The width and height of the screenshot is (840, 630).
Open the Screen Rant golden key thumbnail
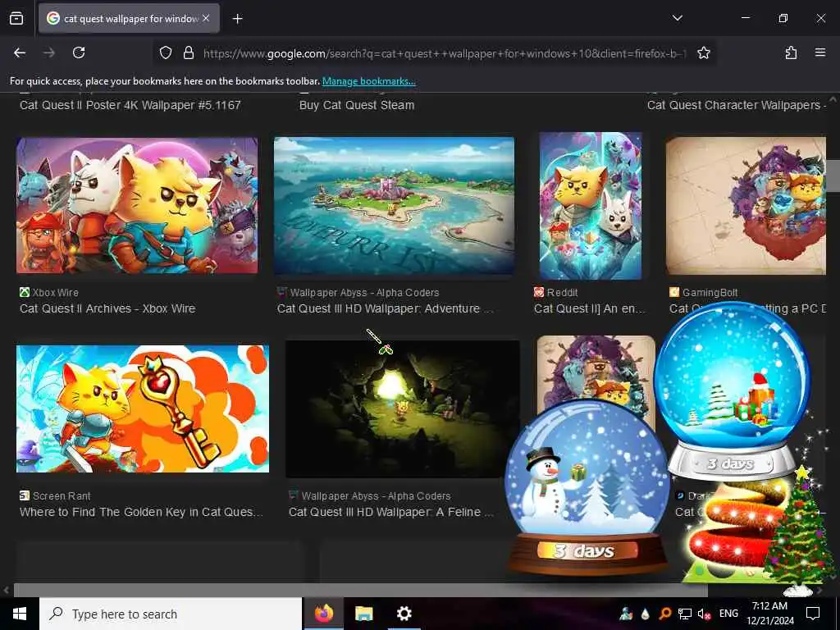click(x=143, y=409)
